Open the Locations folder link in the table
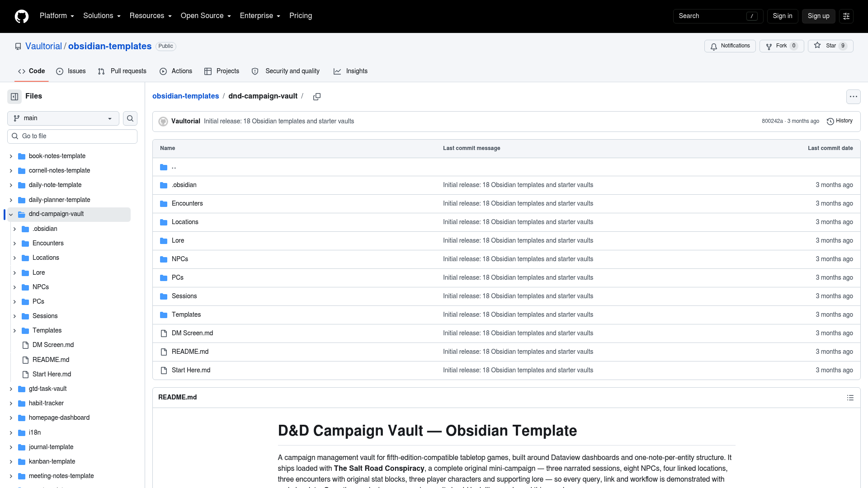The width and height of the screenshot is (868, 488). 185,222
